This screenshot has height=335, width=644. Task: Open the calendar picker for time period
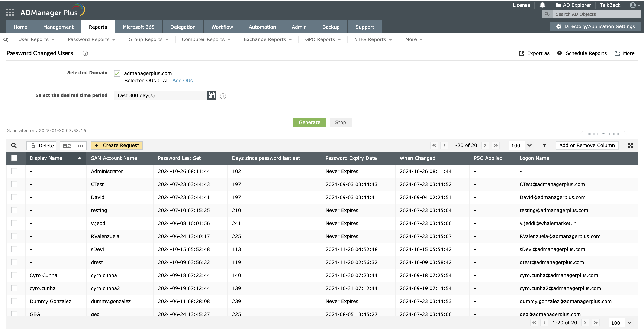pyautogui.click(x=211, y=95)
